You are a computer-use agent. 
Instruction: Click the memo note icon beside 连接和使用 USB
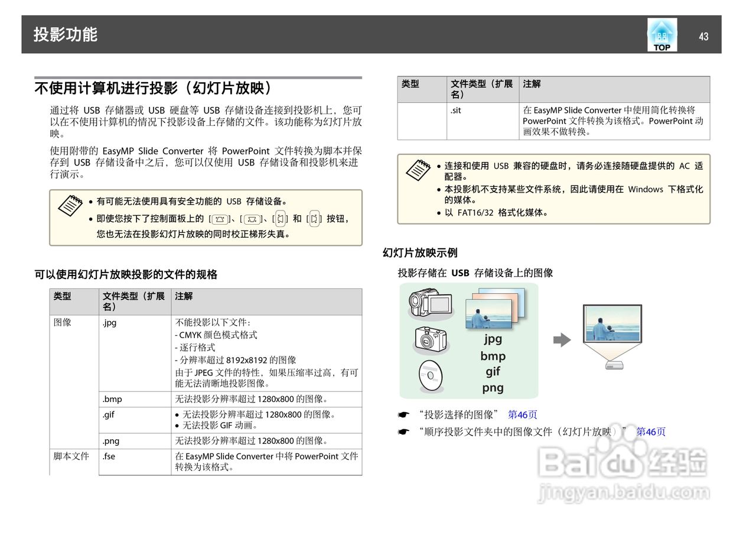click(x=419, y=170)
